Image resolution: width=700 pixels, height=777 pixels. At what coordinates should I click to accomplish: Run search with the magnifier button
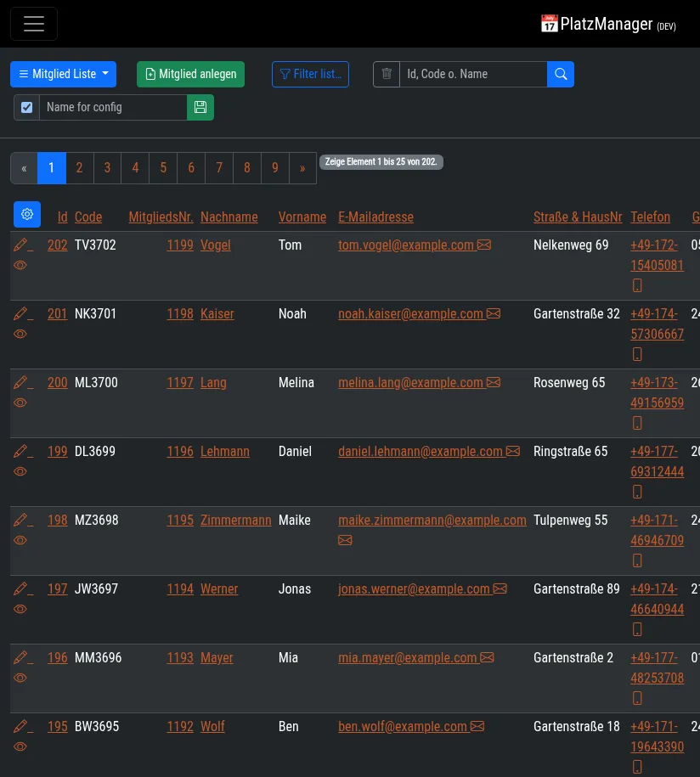(x=561, y=75)
